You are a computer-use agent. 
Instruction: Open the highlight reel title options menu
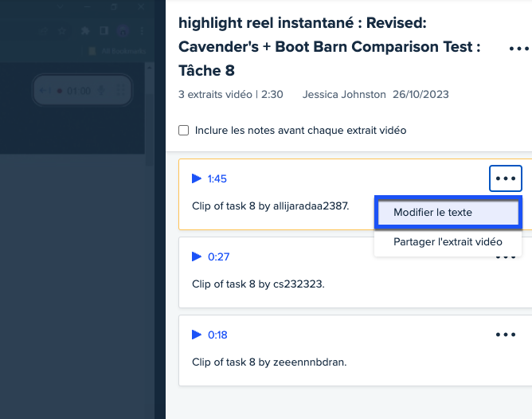point(519,49)
